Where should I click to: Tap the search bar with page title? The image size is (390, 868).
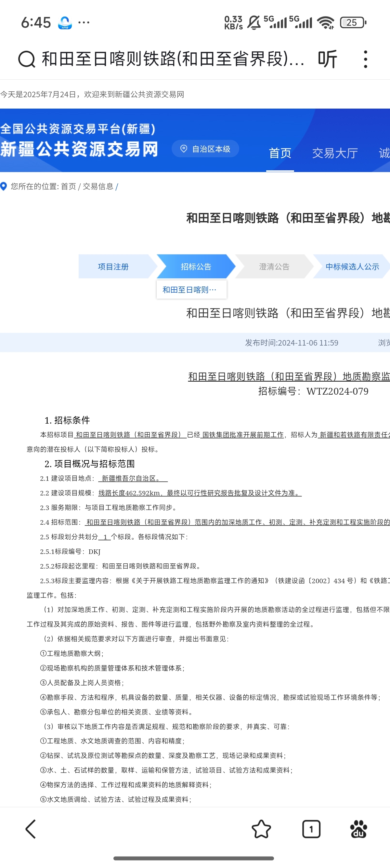click(173, 59)
